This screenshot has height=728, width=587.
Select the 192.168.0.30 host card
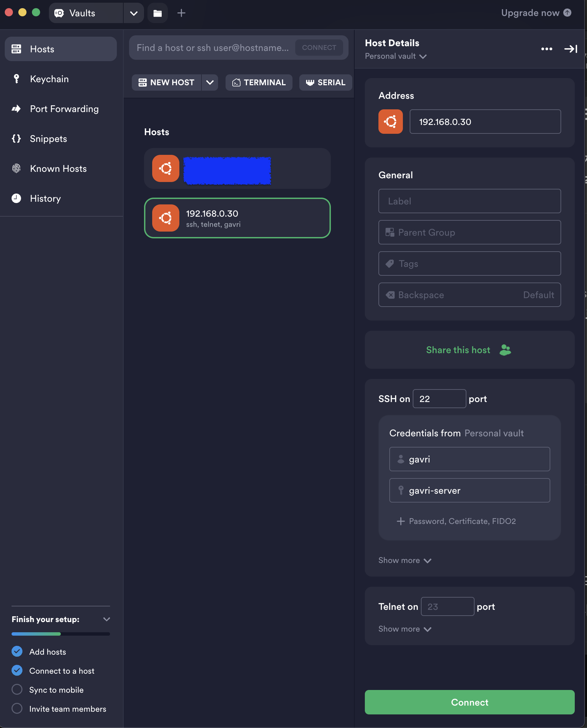tap(237, 218)
